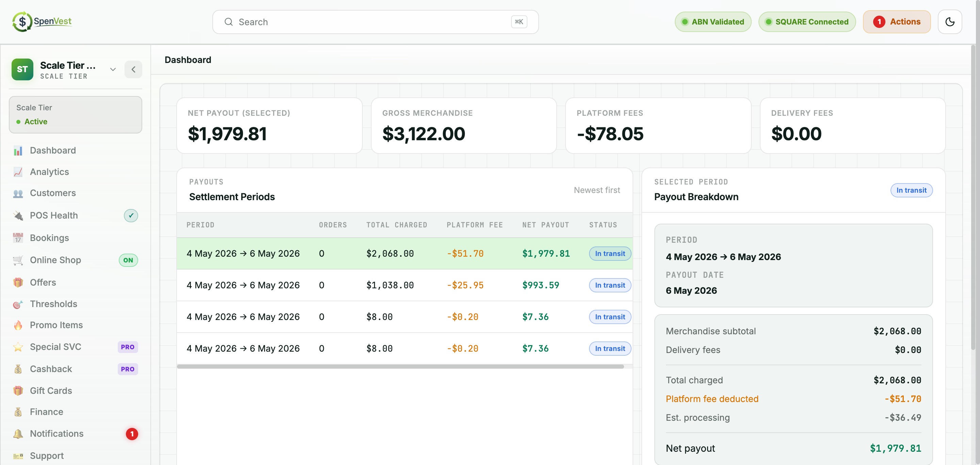Image resolution: width=980 pixels, height=465 pixels.
Task: Click the Analytics chart icon
Action: 18,172
